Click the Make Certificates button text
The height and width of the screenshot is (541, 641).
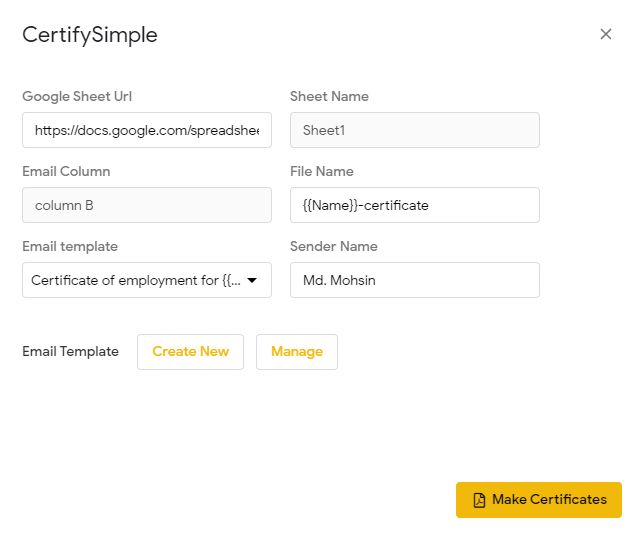[549, 500]
